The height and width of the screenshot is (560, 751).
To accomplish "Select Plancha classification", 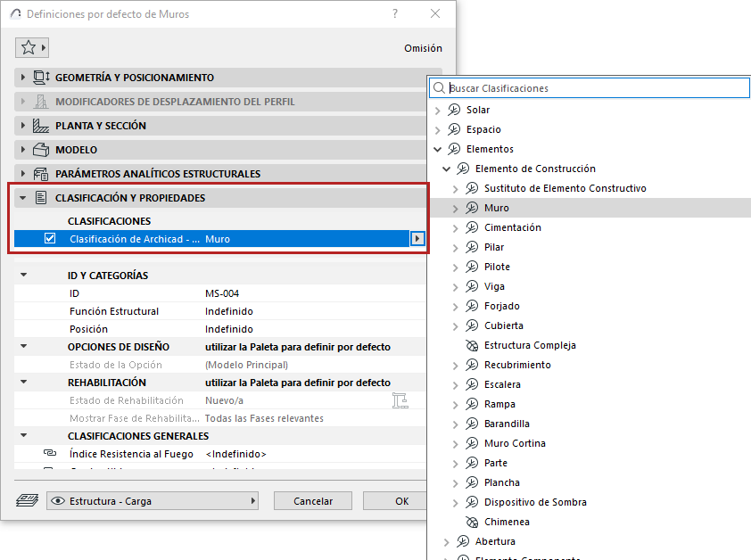I will point(501,483).
